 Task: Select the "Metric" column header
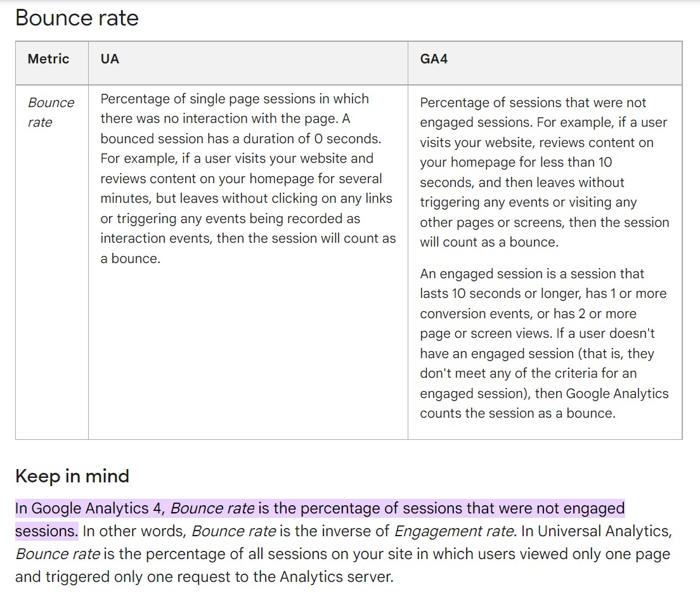pos(48,59)
